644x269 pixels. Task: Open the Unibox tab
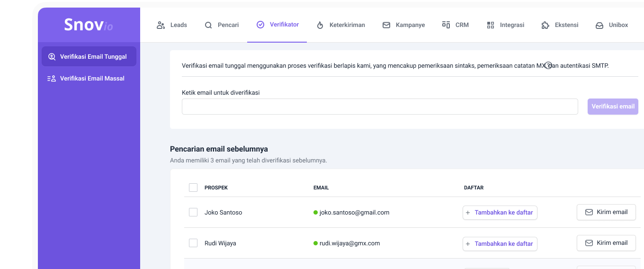click(612, 25)
